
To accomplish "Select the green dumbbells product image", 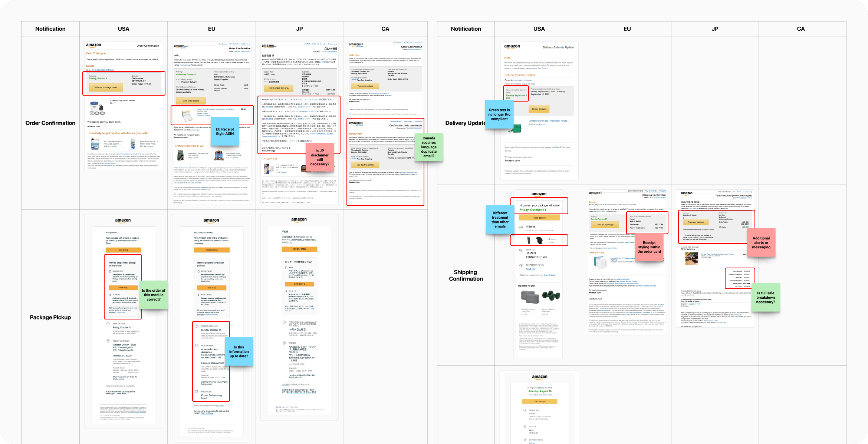I will click(x=551, y=296).
